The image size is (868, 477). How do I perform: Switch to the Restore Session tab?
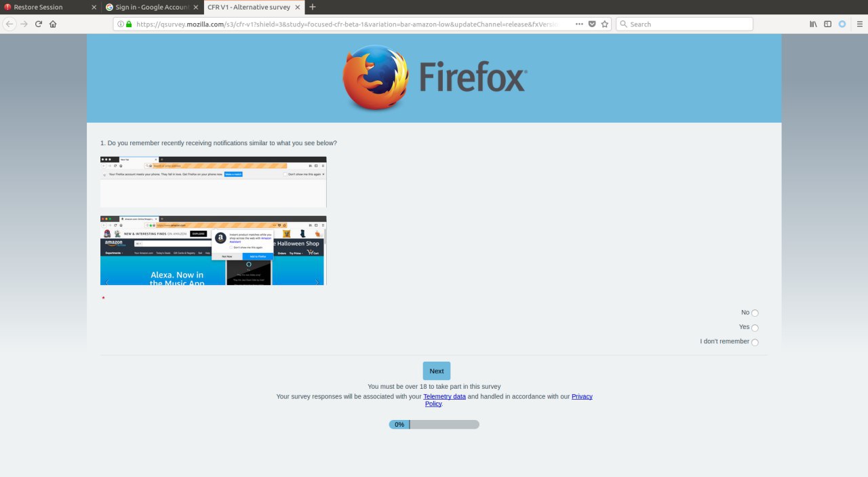(x=51, y=7)
